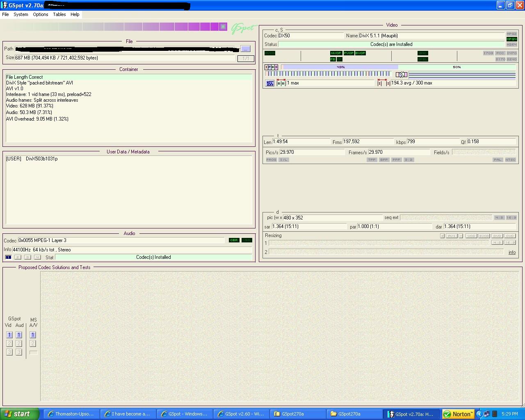The height and width of the screenshot is (420, 525).
Task: Click the MPG2 indicator badge
Action: click(x=511, y=34)
